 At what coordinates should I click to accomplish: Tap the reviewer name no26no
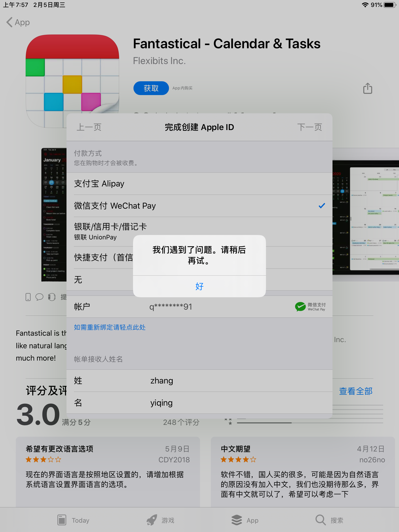click(x=372, y=460)
